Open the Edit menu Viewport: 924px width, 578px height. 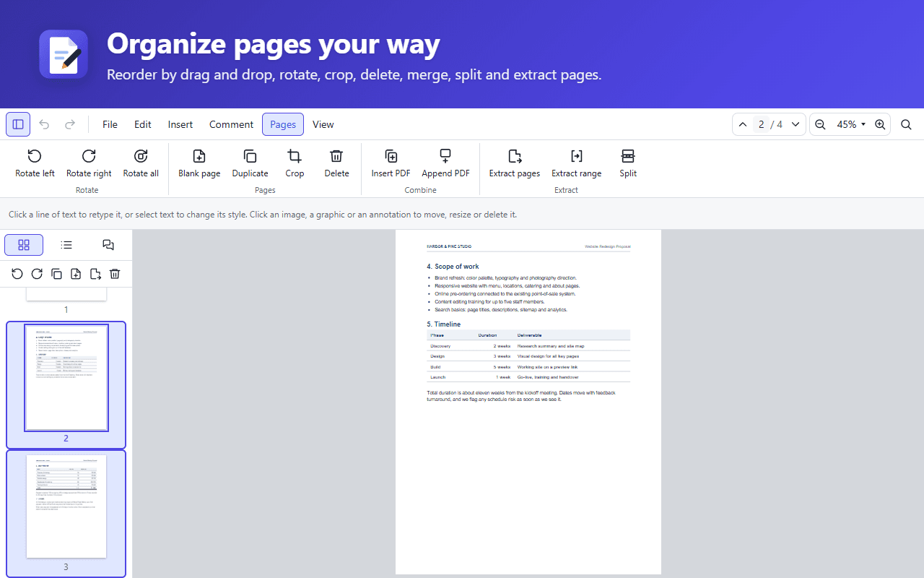(x=143, y=124)
